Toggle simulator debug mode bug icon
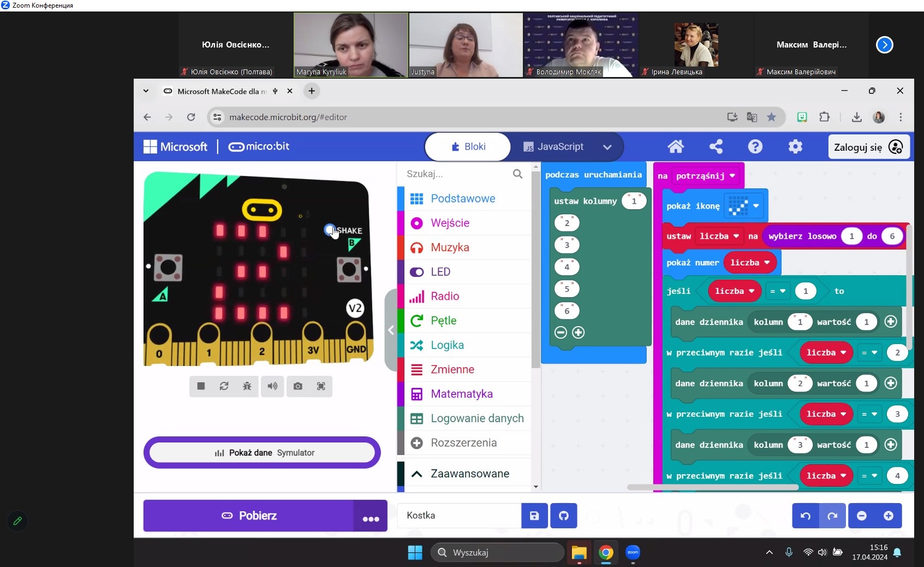Viewport: 924px width, 567px height. pos(247,386)
